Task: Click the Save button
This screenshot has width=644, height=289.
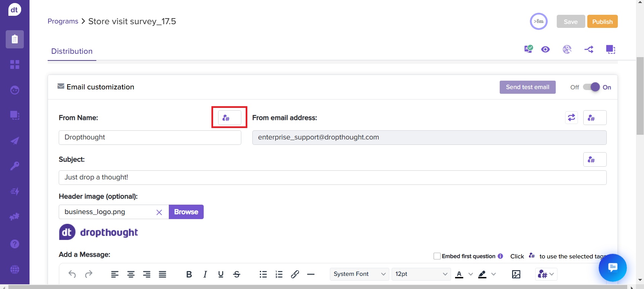Action: 571,22
